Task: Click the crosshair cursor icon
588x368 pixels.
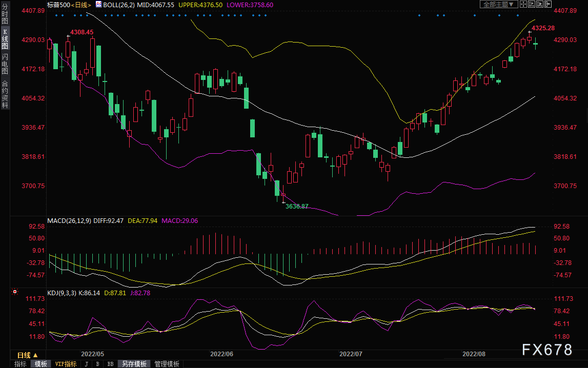Action: click(x=523, y=4)
